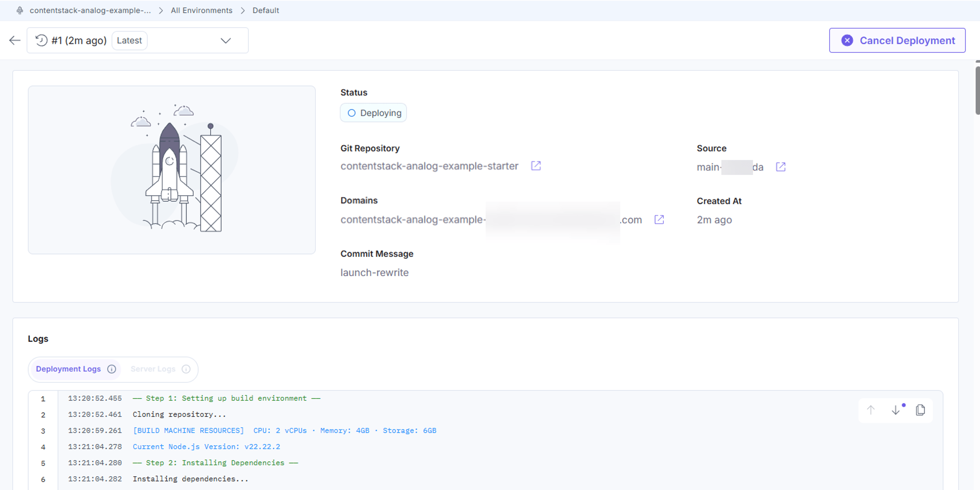The width and height of the screenshot is (980, 490).
Task: Click the rocket launch illustration thumbnail
Action: [x=171, y=170]
